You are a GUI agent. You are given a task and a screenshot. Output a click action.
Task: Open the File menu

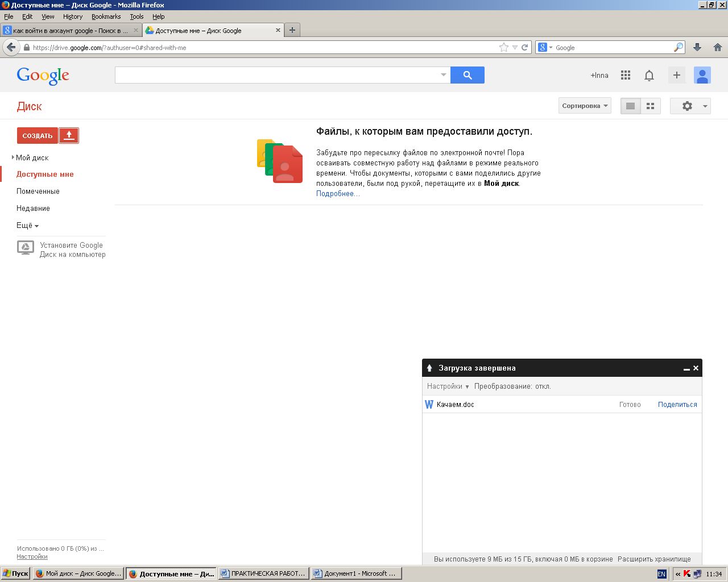(x=9, y=16)
